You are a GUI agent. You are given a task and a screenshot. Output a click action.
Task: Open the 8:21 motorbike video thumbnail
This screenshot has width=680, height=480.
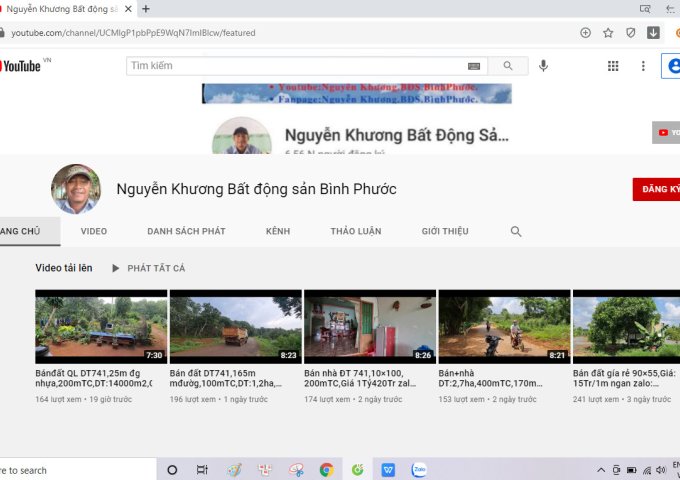[504, 327]
